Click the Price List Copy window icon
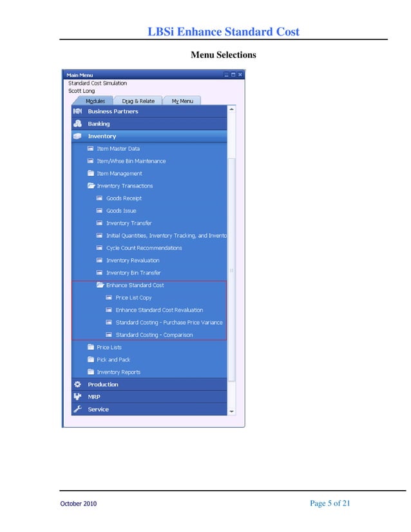Viewport: 411px width, 532px height. (x=109, y=298)
